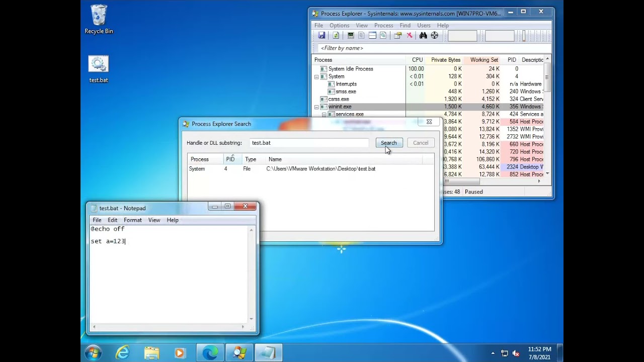Open Process Explorer Process menu
The width and height of the screenshot is (644, 362).
(x=384, y=25)
